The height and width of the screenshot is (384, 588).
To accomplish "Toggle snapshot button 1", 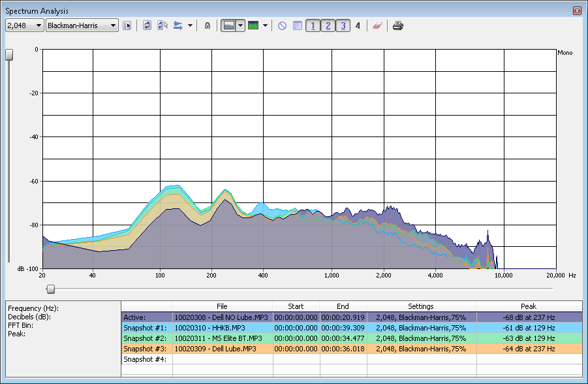I will pyautogui.click(x=313, y=25).
